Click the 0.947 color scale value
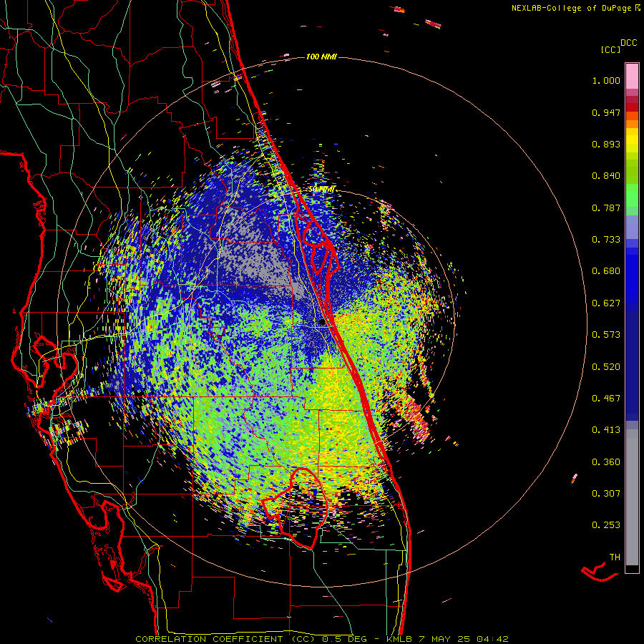Image resolution: width=644 pixels, height=644 pixels. point(606,112)
